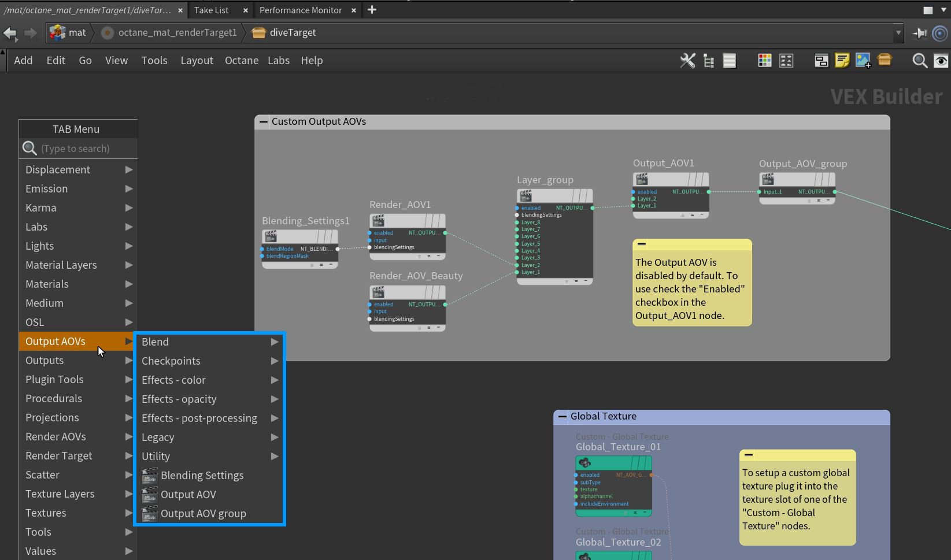Choose Blending Settings from the submenu

tap(202, 476)
